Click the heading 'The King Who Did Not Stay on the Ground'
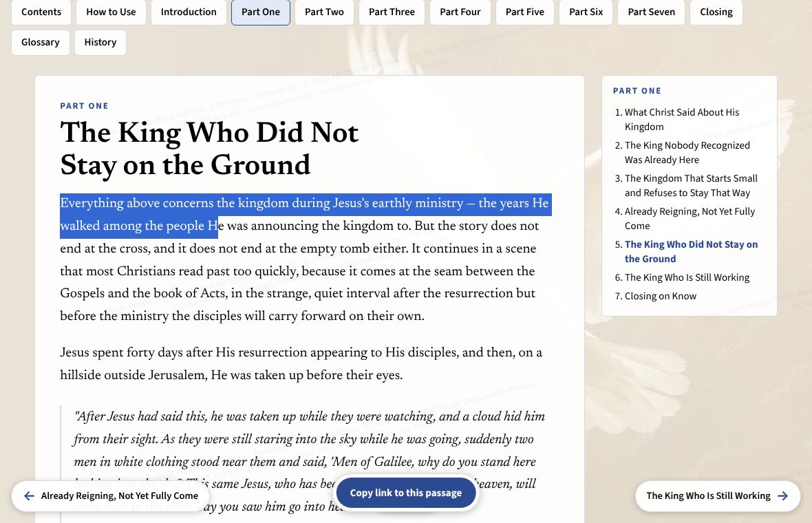This screenshot has width=812, height=523. point(209,149)
